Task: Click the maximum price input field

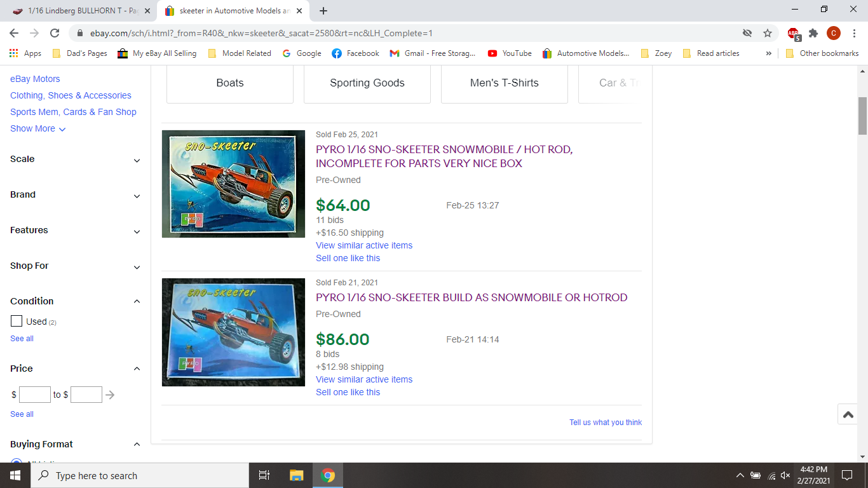Action: pos(86,395)
